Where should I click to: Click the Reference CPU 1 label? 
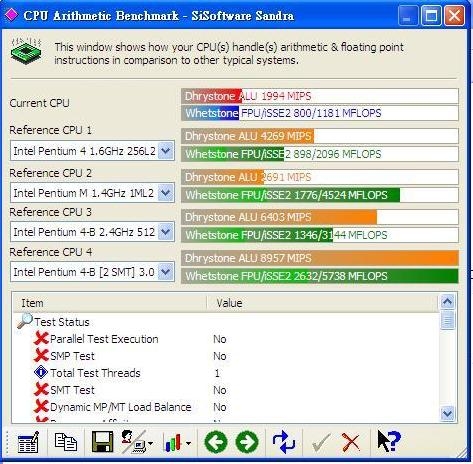point(50,130)
